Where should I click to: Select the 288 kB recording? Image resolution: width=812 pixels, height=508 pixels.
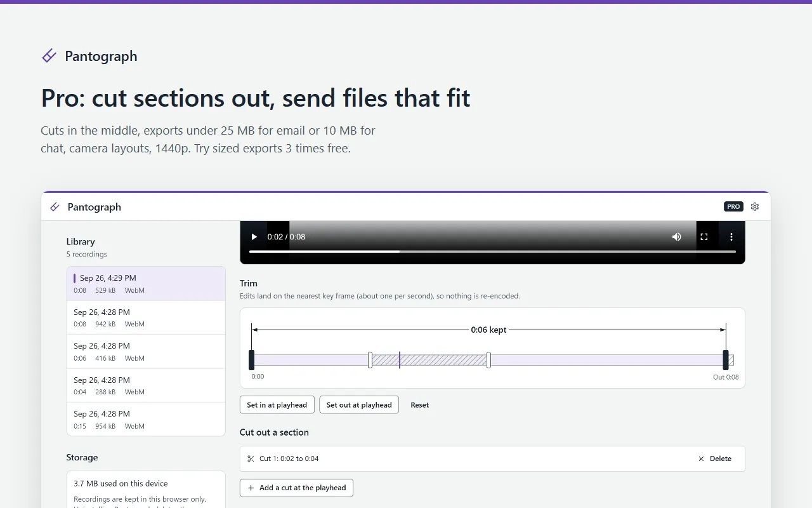click(x=146, y=385)
